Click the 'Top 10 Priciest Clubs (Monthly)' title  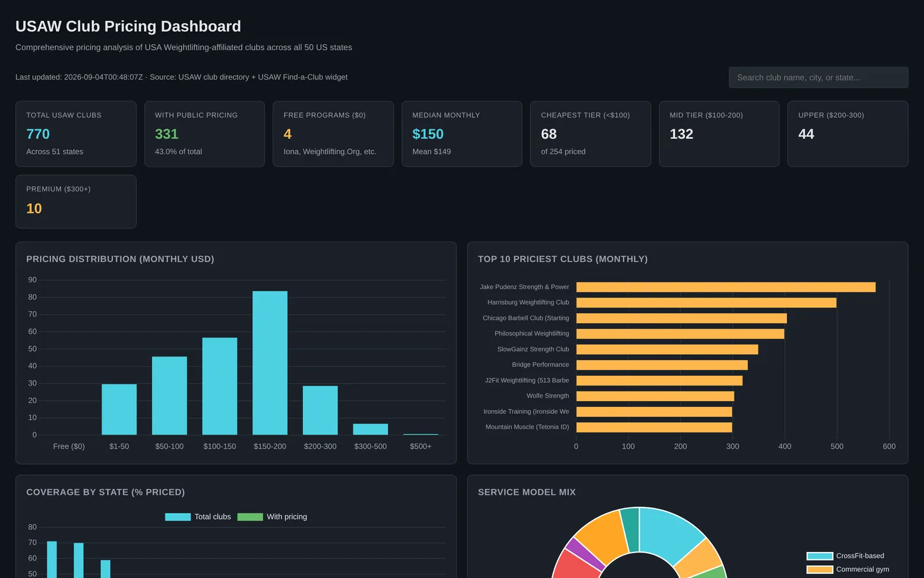tap(563, 259)
